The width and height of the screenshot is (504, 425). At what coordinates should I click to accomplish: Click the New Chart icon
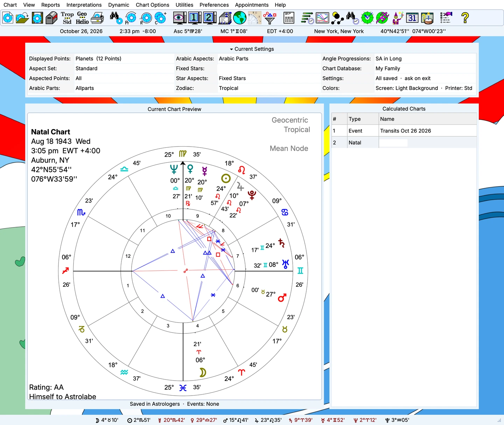[8, 18]
